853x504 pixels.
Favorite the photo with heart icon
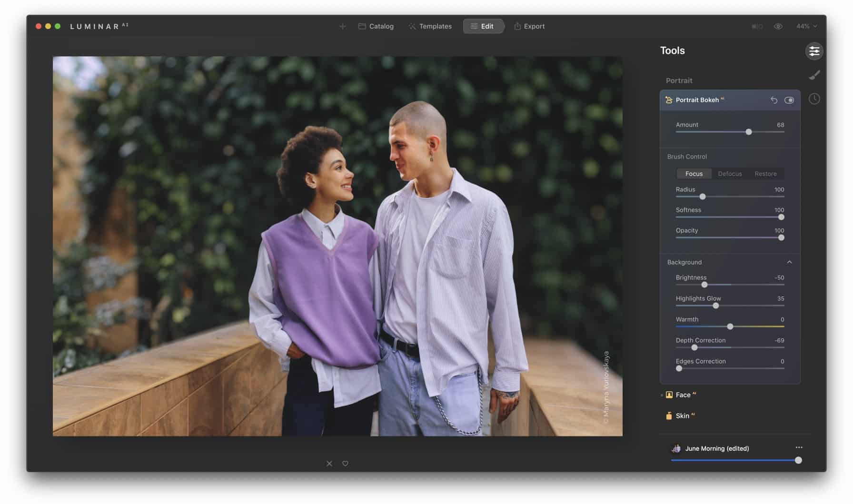coord(345,464)
